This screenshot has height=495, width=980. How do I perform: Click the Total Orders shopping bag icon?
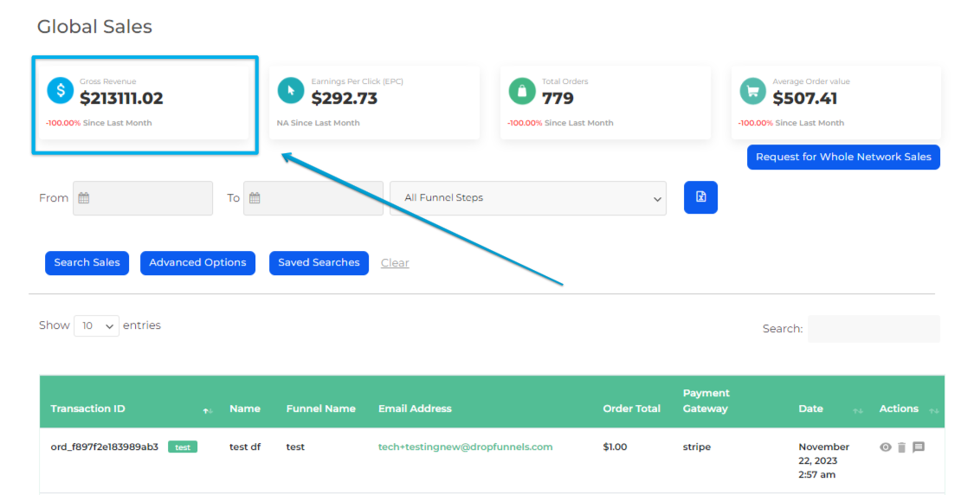point(521,90)
